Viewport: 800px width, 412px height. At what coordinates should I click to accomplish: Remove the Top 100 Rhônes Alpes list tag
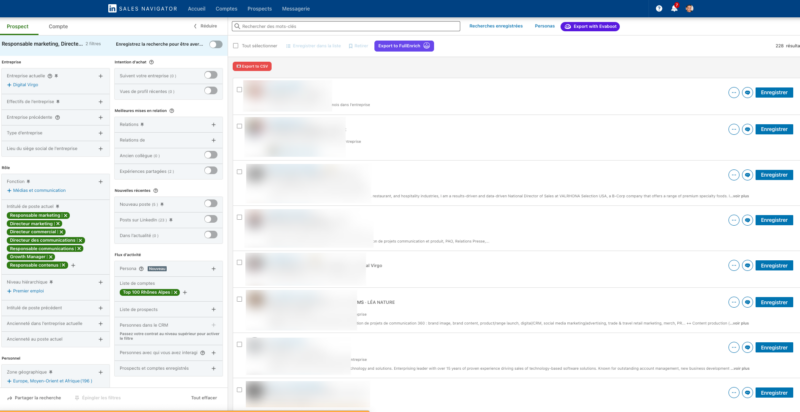[x=176, y=293]
